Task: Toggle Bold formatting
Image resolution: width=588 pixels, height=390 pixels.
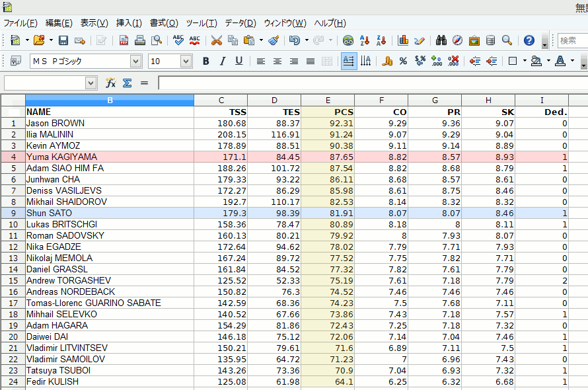Action: coord(206,61)
